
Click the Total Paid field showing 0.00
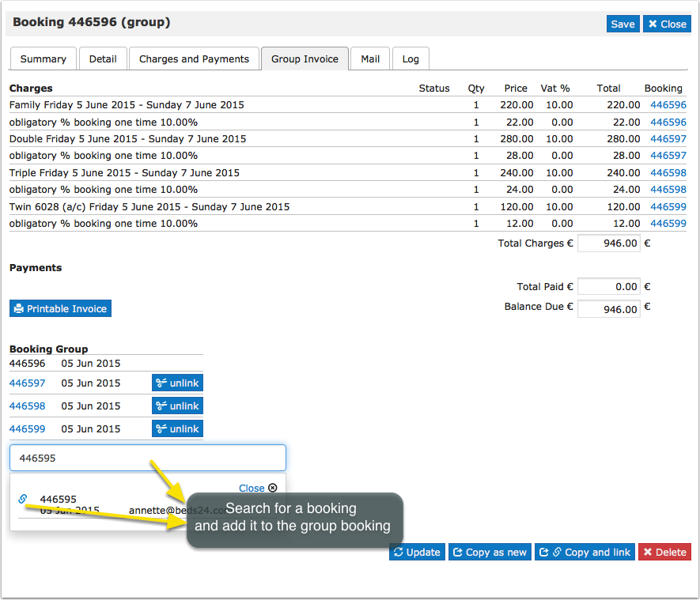click(x=609, y=286)
